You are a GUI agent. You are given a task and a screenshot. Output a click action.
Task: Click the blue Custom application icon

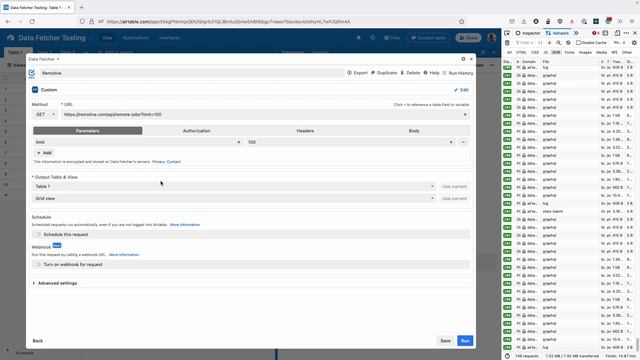point(35,89)
